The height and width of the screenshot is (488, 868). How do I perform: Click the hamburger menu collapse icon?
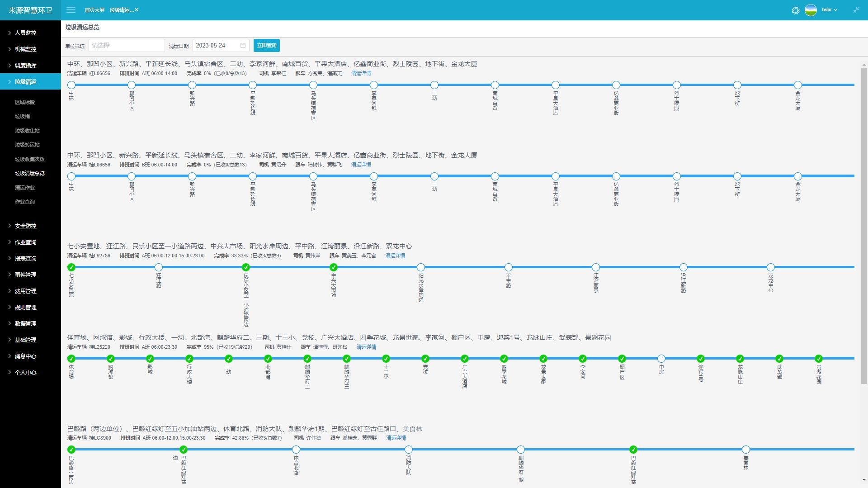[x=71, y=9]
